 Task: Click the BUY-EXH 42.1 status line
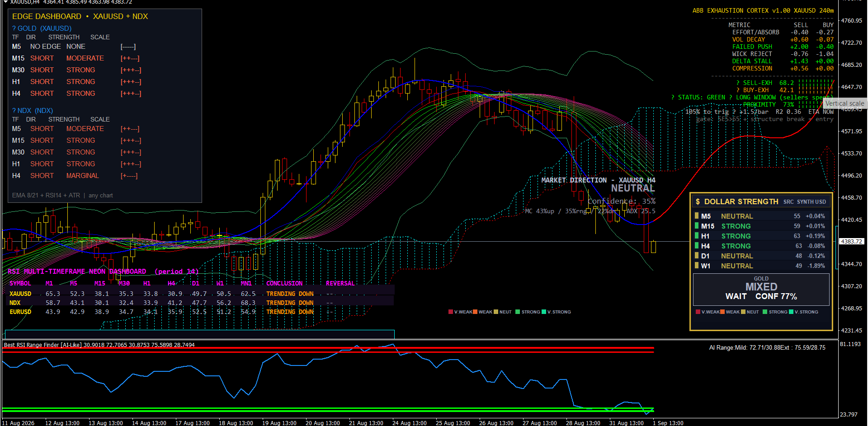(784, 90)
